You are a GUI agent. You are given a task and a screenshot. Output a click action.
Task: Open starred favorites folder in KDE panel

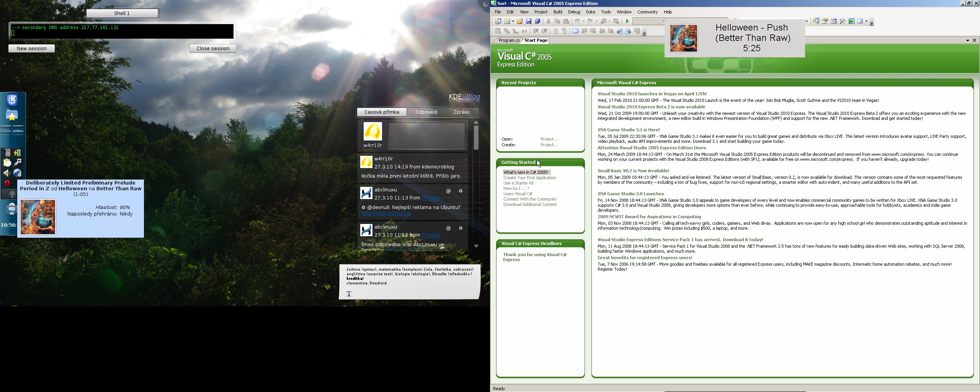pos(12,115)
